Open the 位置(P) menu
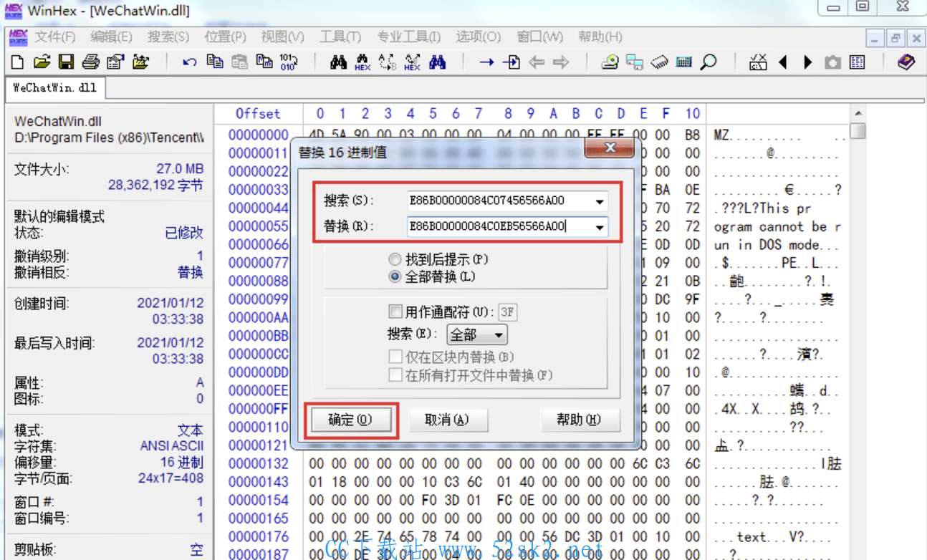 coord(225,37)
